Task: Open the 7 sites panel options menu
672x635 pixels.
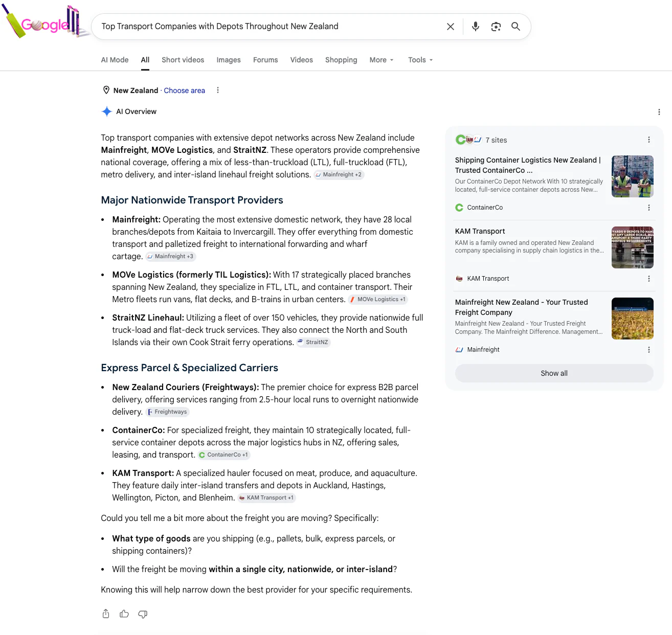Action: click(649, 140)
